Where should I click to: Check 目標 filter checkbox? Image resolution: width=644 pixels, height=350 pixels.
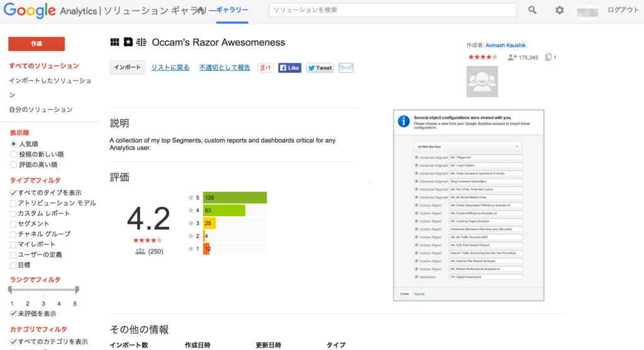pos(13,265)
